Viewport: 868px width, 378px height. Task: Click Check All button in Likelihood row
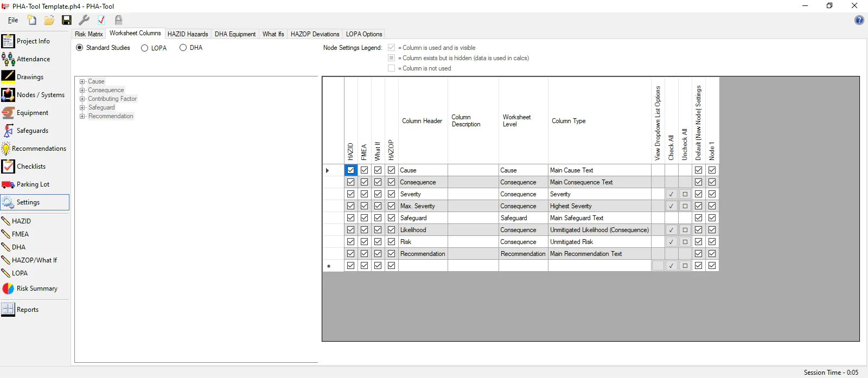(672, 230)
